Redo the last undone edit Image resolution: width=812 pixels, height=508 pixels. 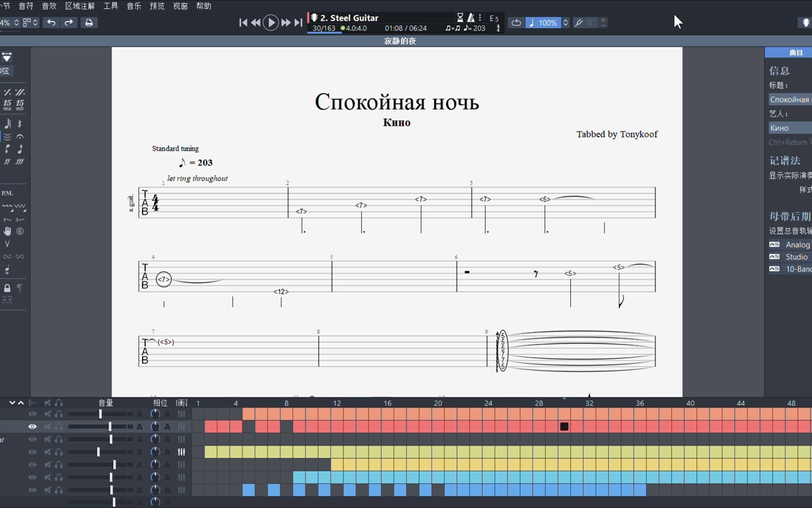tap(69, 23)
